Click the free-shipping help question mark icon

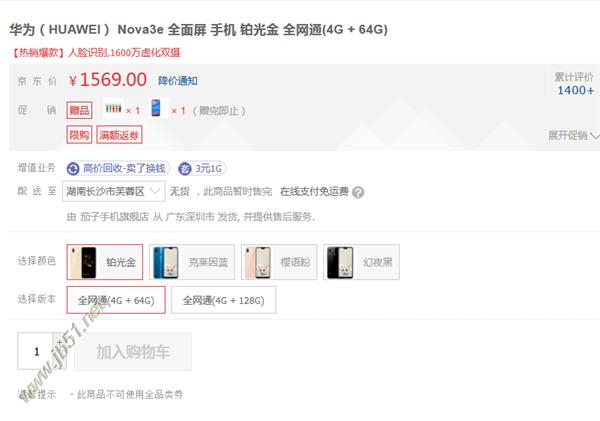(358, 192)
